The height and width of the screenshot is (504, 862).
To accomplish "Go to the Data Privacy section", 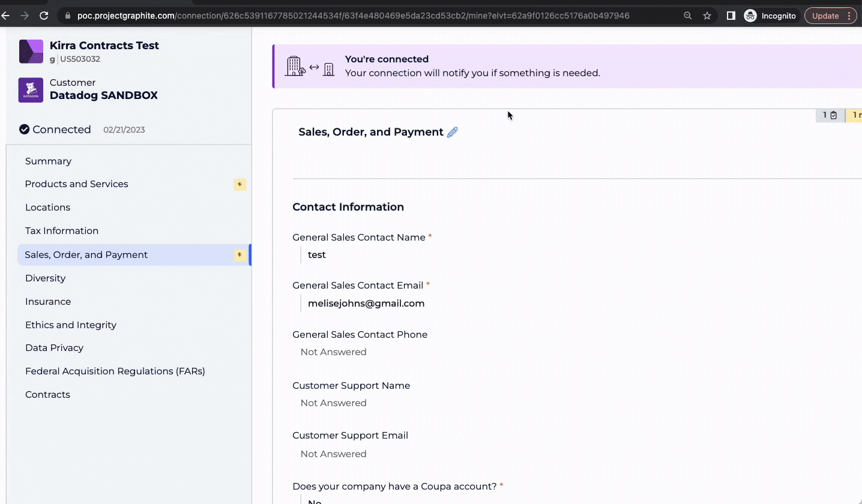I will pos(54,347).
